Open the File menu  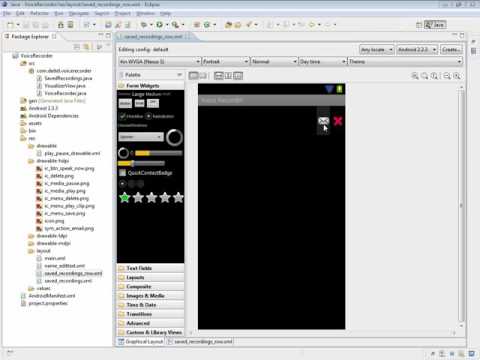(x=7, y=13)
